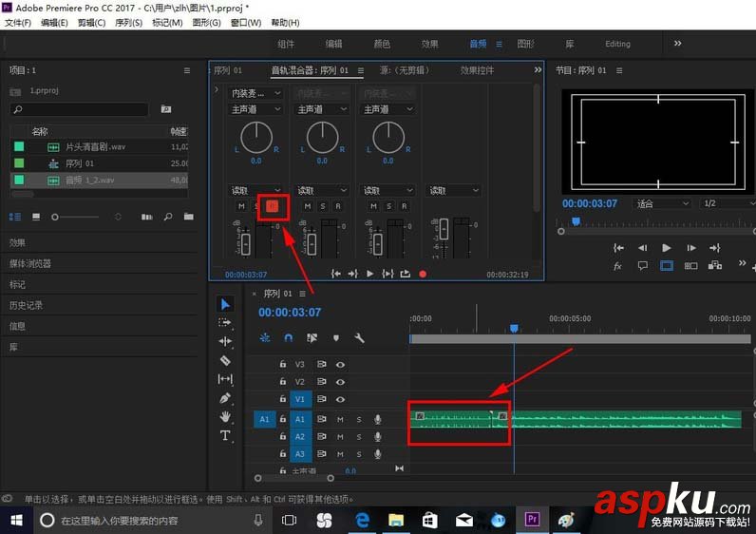756x534 pixels.
Task: Click the master channel volume fader in mixer
Action: (444, 229)
